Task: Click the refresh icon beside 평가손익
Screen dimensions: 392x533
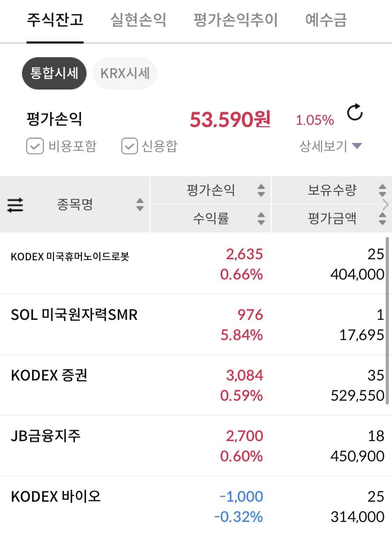Action: coord(355,112)
